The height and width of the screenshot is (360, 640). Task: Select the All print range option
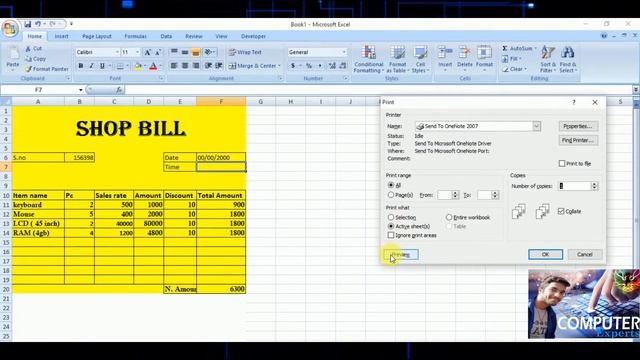(391, 185)
